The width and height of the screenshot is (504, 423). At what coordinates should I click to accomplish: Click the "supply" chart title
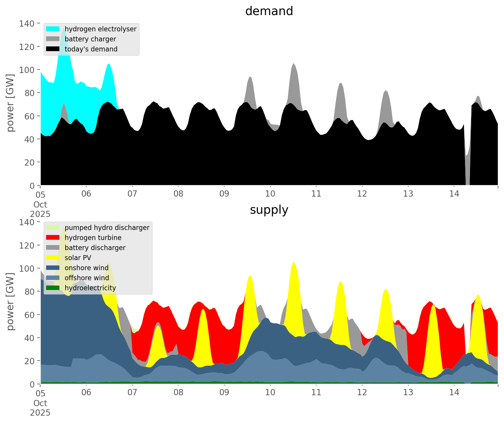pos(269,210)
